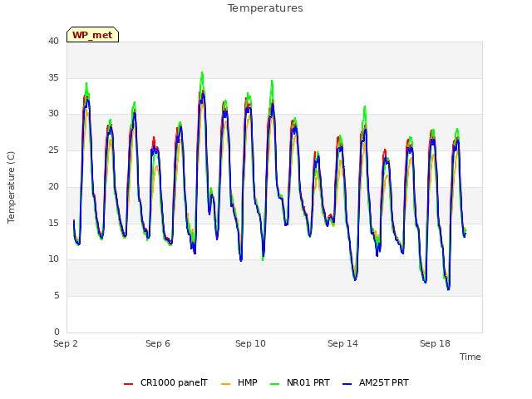Click the Temperatures chart title
The image size is (532, 399).
coord(265,8)
